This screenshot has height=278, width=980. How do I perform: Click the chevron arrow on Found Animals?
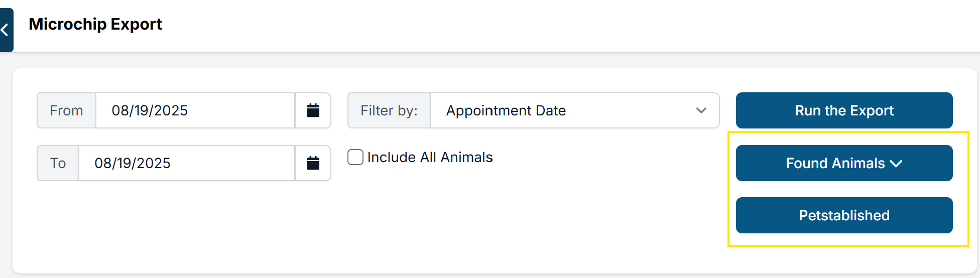pos(896,164)
